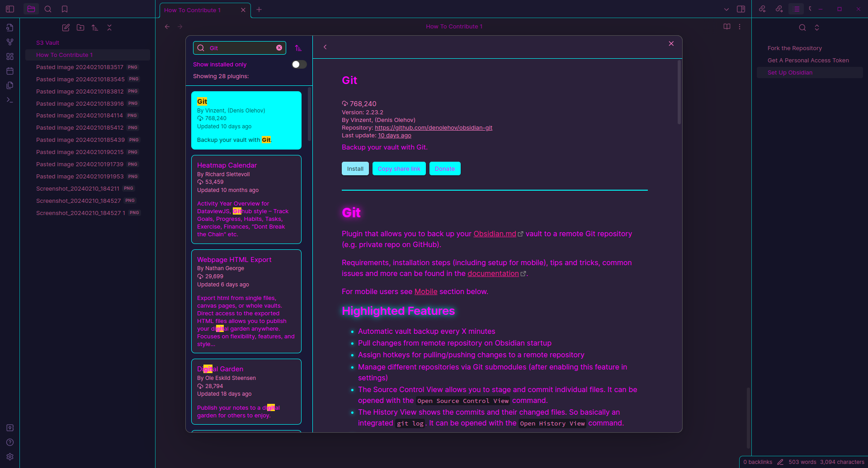868x468 pixels.
Task: Jump to Get A Personal Access Token heading
Action: pyautogui.click(x=810, y=61)
